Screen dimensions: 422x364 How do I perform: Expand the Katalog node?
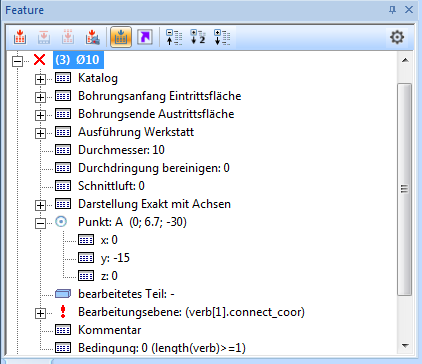[x=40, y=79]
